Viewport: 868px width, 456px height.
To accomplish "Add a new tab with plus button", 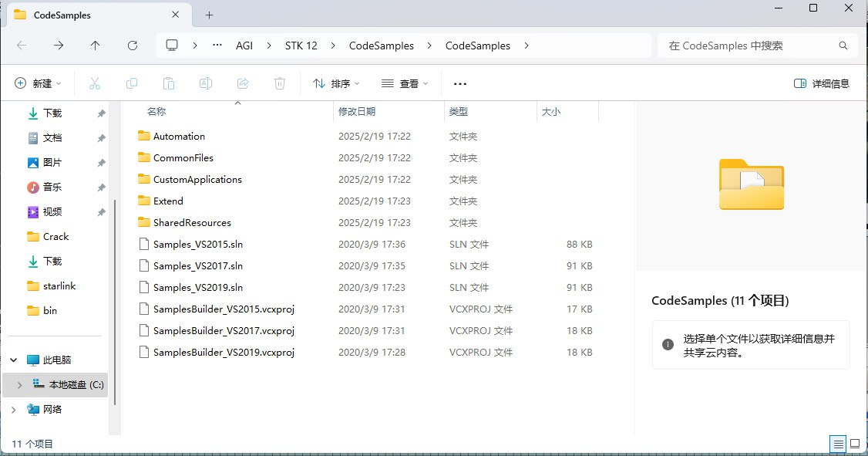I will (x=209, y=15).
